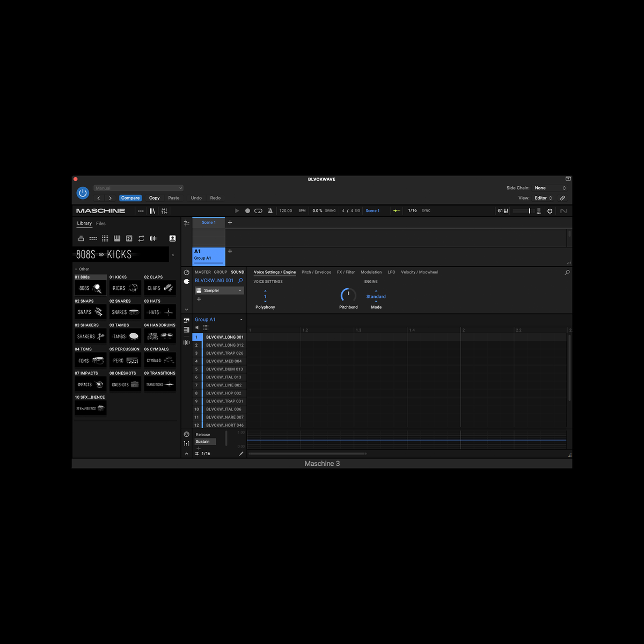
Task: Open the Group A1 dropdown arrow
Action: click(241, 320)
